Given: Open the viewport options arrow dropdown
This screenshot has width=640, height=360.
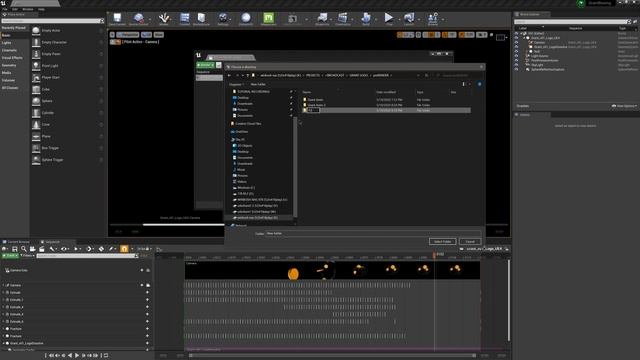Looking at the screenshot, I should pos(112,35).
